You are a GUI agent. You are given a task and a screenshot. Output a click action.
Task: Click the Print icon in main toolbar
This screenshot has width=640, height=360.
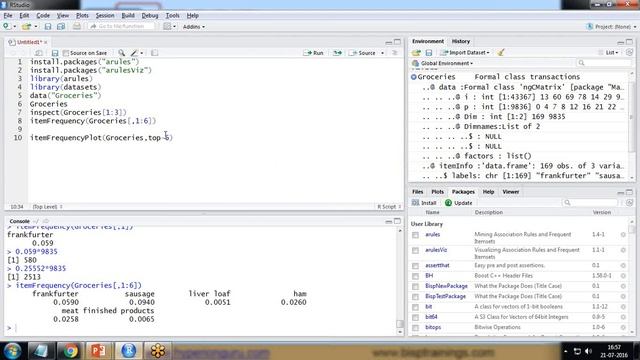[76, 27]
